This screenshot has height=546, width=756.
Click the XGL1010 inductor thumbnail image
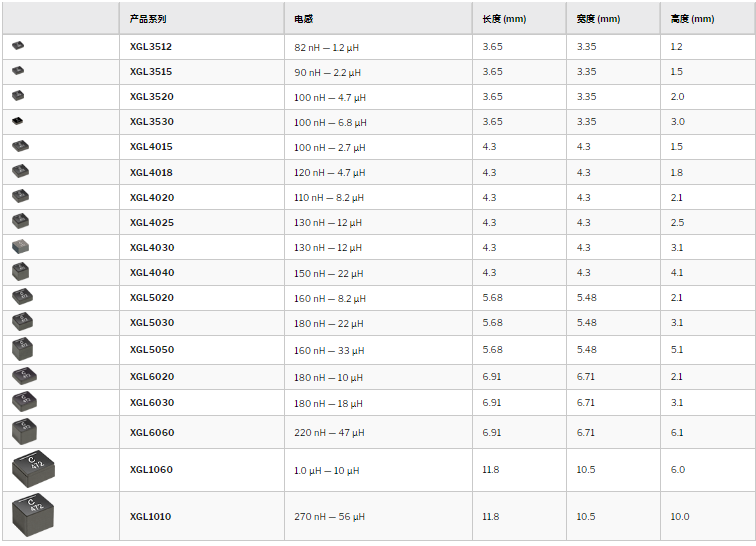pyautogui.click(x=33, y=515)
